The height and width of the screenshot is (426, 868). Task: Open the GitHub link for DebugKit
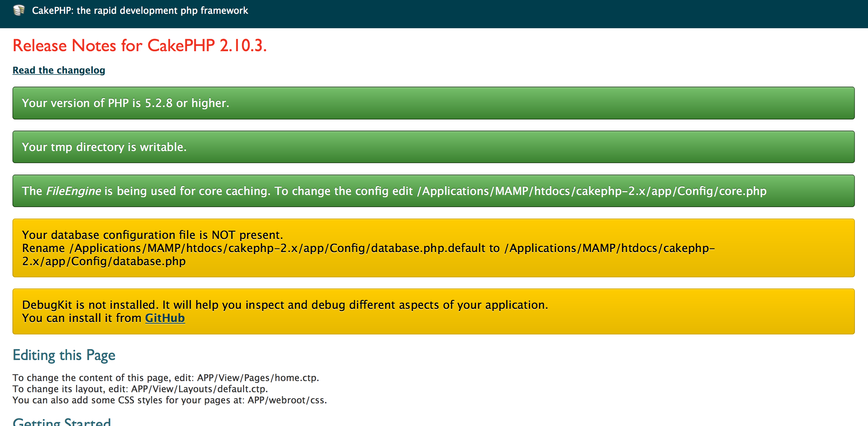point(164,318)
